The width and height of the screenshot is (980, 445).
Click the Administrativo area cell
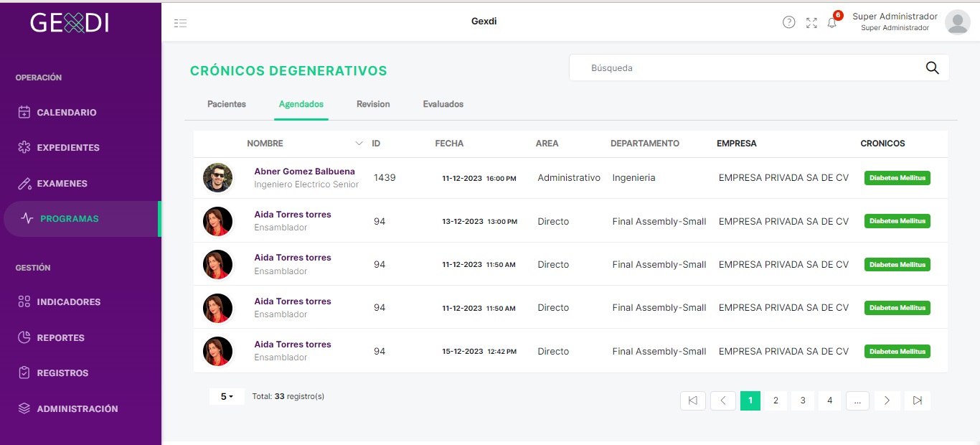click(569, 177)
